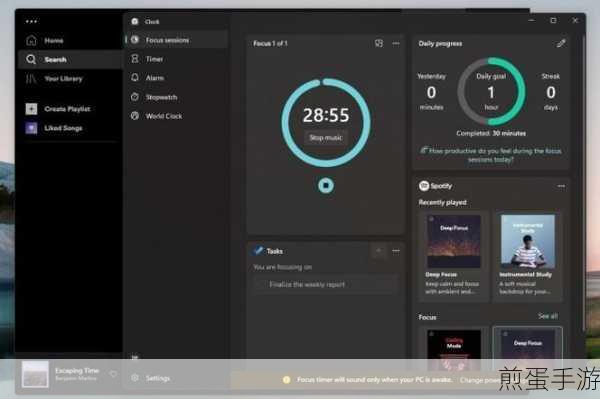Click the Alarm bell icon
This screenshot has width=600, height=399.
pos(135,78)
